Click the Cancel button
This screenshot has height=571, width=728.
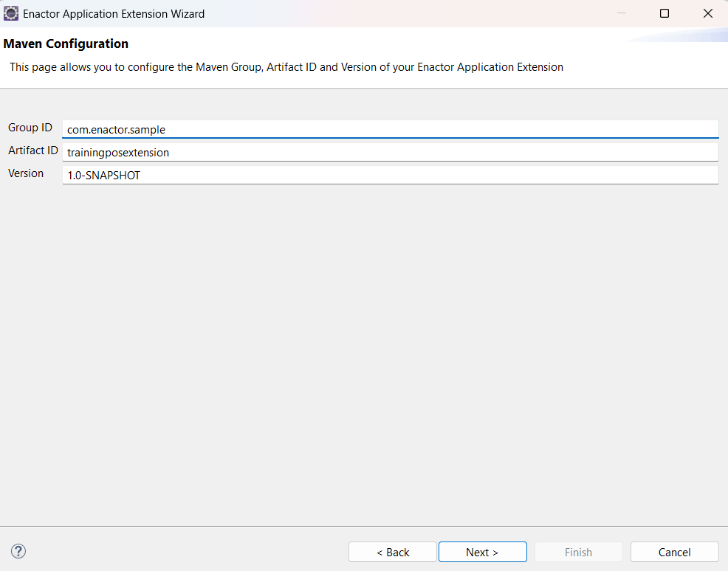674,552
